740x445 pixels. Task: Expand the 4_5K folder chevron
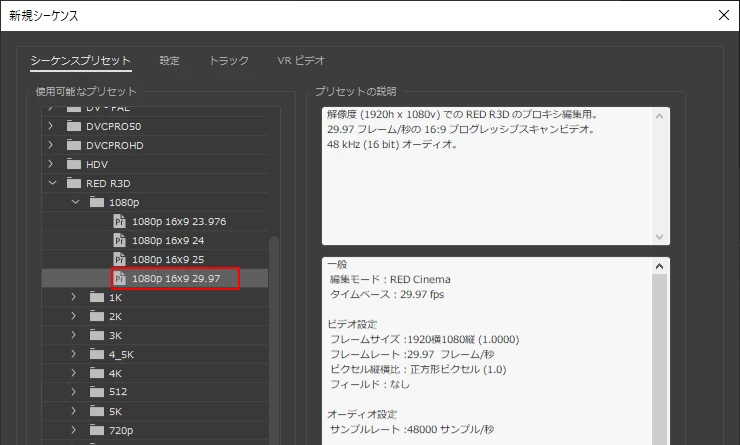(x=73, y=353)
